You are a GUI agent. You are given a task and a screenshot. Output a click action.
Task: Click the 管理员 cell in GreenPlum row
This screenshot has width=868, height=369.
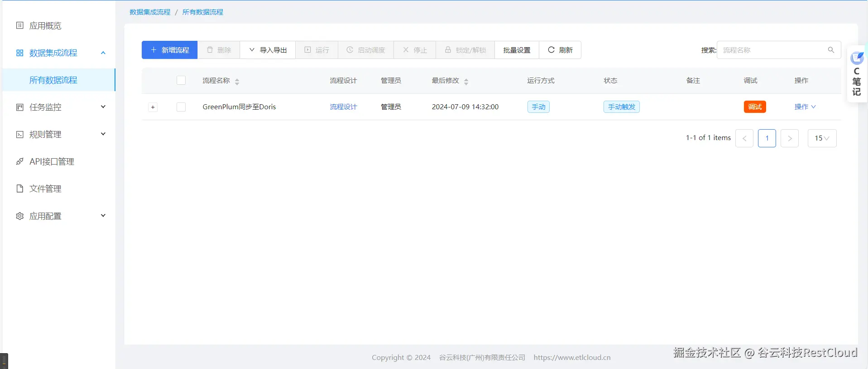[391, 107]
